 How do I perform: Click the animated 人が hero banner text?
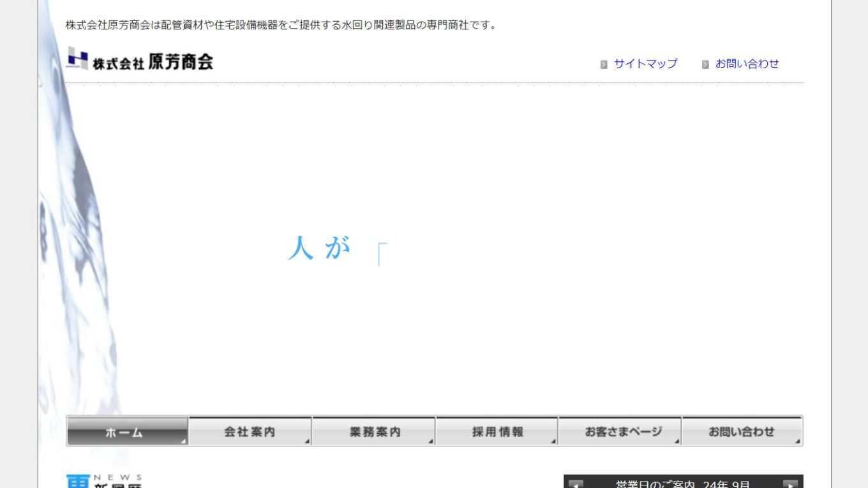click(319, 248)
